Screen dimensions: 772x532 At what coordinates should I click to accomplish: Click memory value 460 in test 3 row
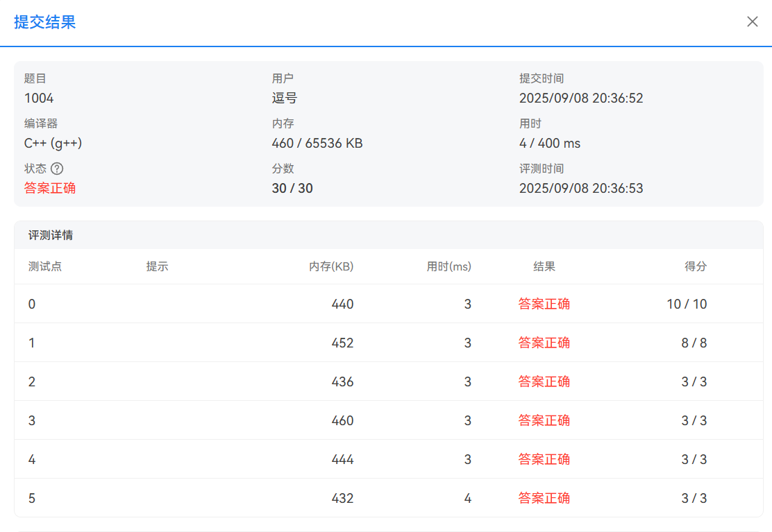click(342, 420)
